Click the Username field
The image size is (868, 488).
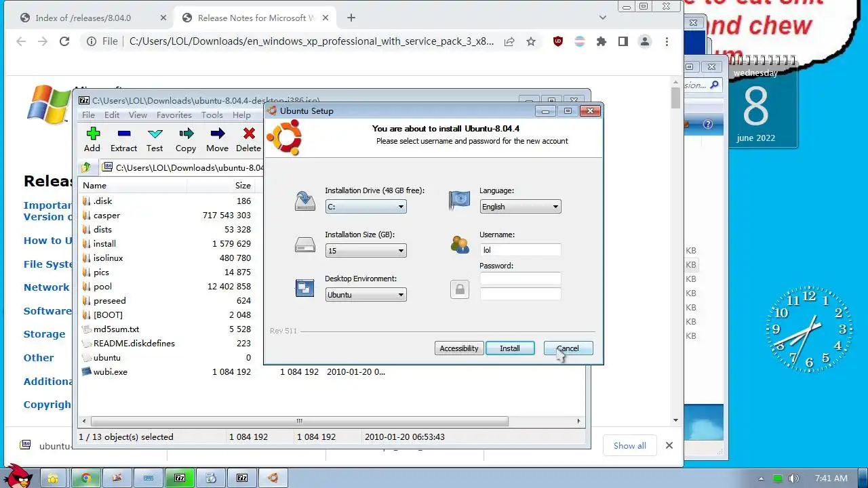coord(520,250)
